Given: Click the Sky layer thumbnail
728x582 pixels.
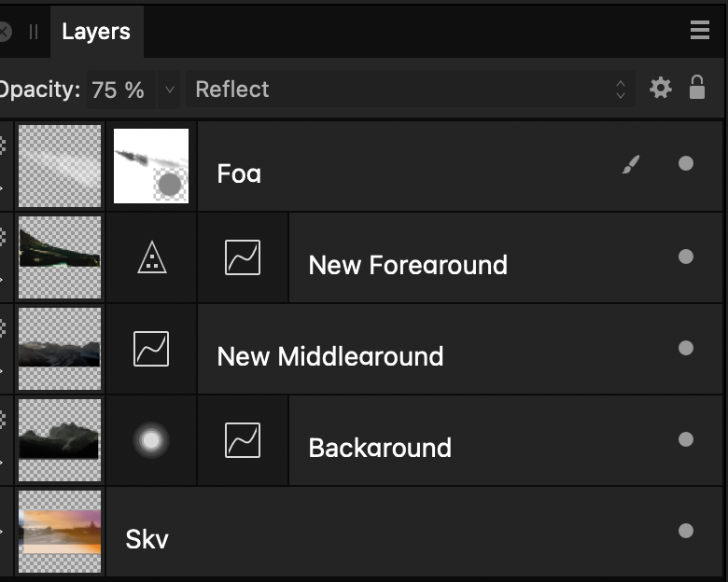Looking at the screenshot, I should tap(60, 531).
